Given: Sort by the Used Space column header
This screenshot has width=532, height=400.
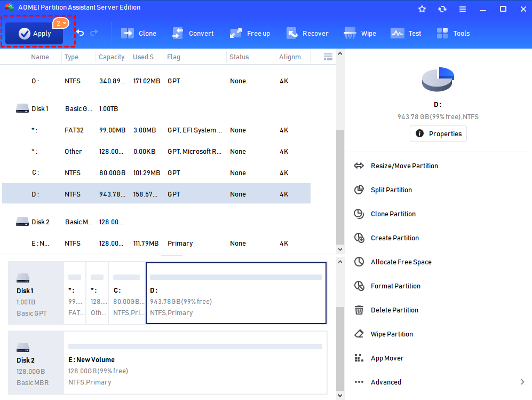Looking at the screenshot, I should (146, 57).
